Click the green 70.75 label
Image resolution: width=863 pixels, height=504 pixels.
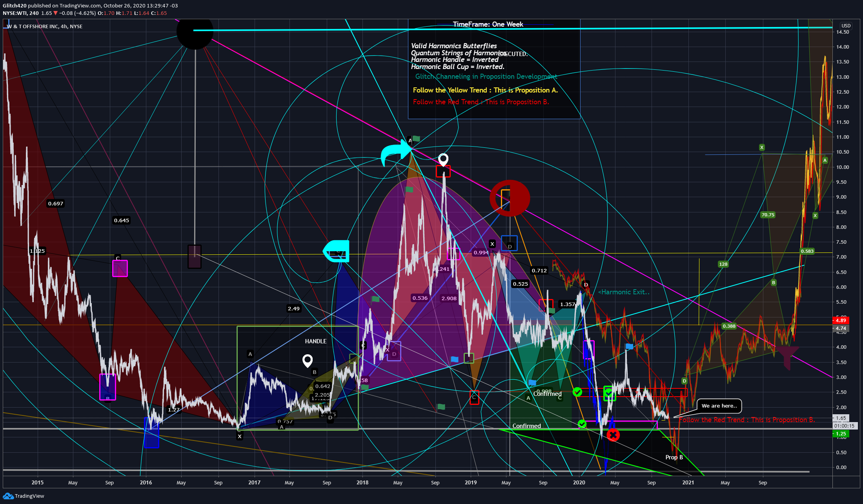point(768,215)
